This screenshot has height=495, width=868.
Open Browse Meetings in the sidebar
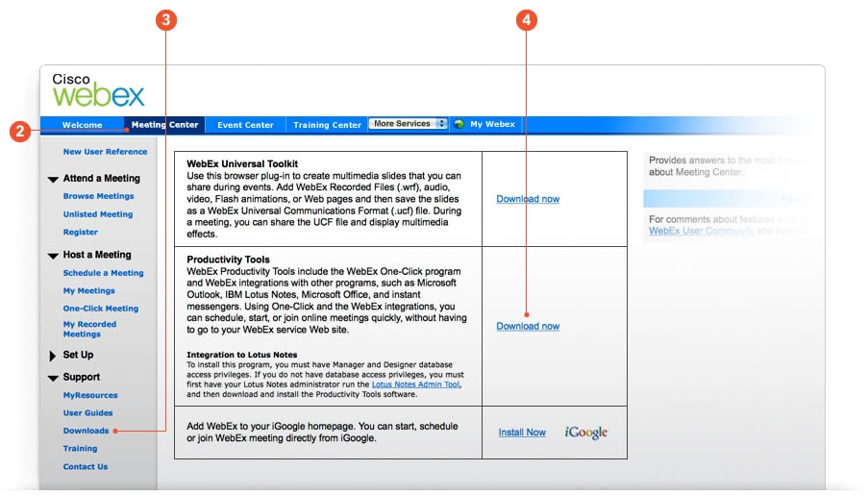[x=99, y=196]
